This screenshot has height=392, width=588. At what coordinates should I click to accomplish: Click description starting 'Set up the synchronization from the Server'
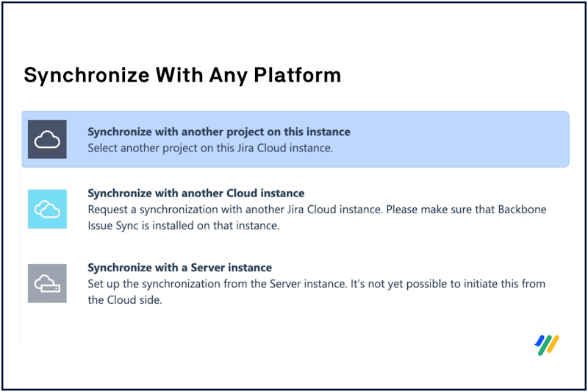(317, 292)
